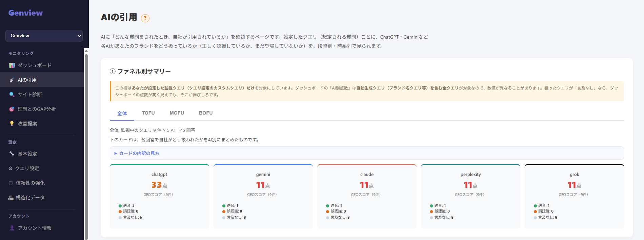The width and height of the screenshot is (644, 240).
Task: Click the help question mark icon
Action: click(145, 18)
